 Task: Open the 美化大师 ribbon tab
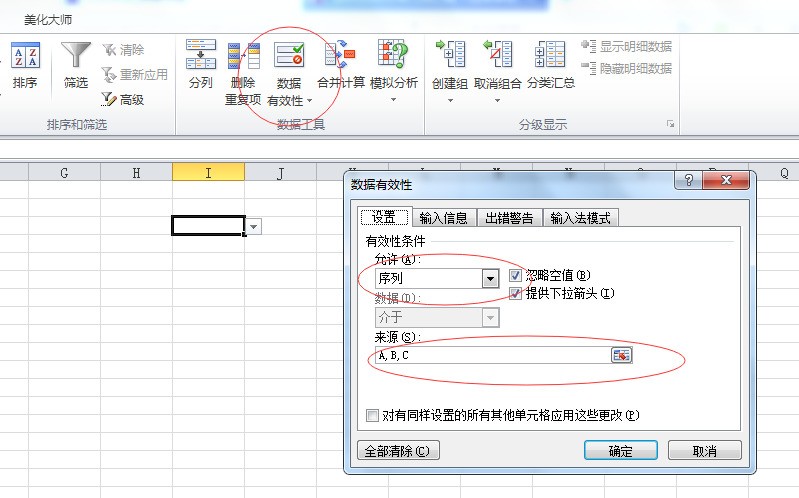point(48,20)
